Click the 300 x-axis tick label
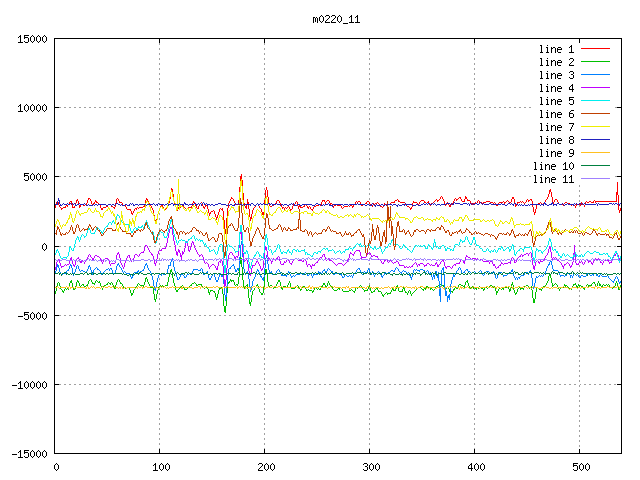This screenshot has height=480, width=640. point(370,467)
